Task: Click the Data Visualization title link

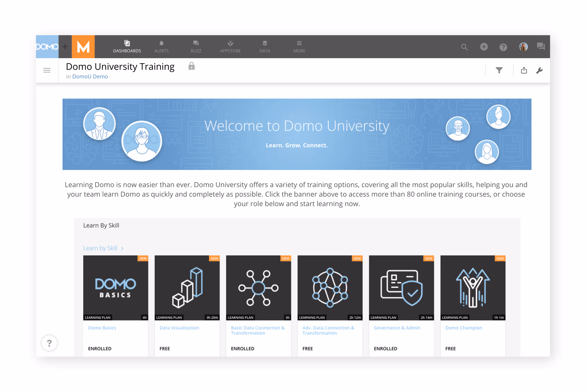Action: tap(179, 328)
